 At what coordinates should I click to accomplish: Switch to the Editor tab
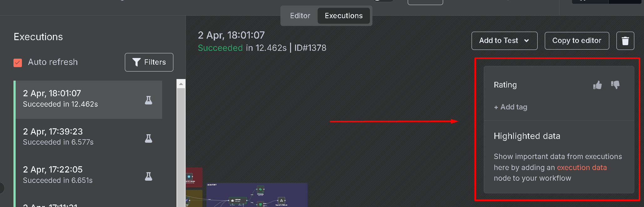coord(300,16)
